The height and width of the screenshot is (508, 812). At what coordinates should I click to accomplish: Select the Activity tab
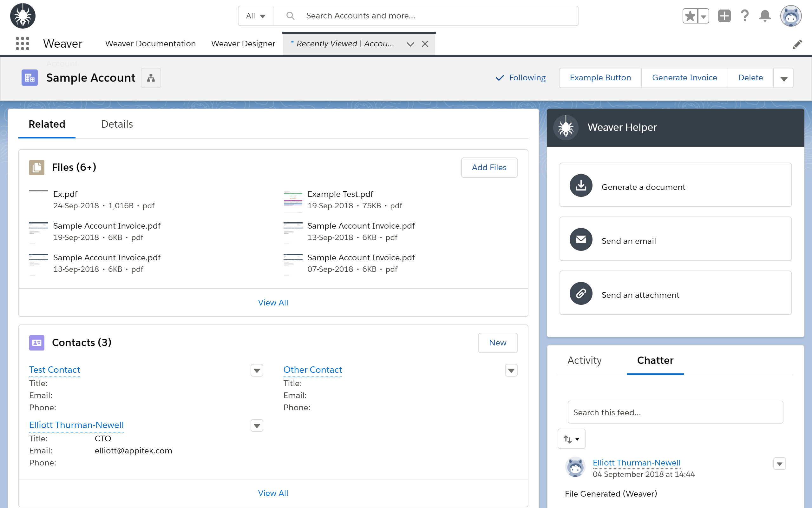click(x=585, y=360)
